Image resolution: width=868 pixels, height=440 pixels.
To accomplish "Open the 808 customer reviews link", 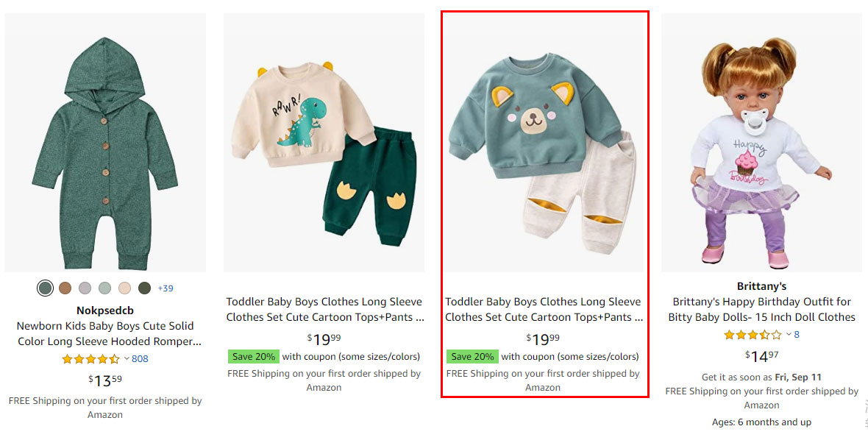I will tap(140, 359).
